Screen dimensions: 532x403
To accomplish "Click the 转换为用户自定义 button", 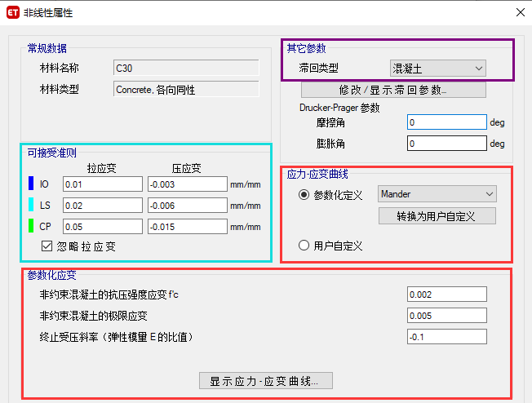I will click(437, 216).
